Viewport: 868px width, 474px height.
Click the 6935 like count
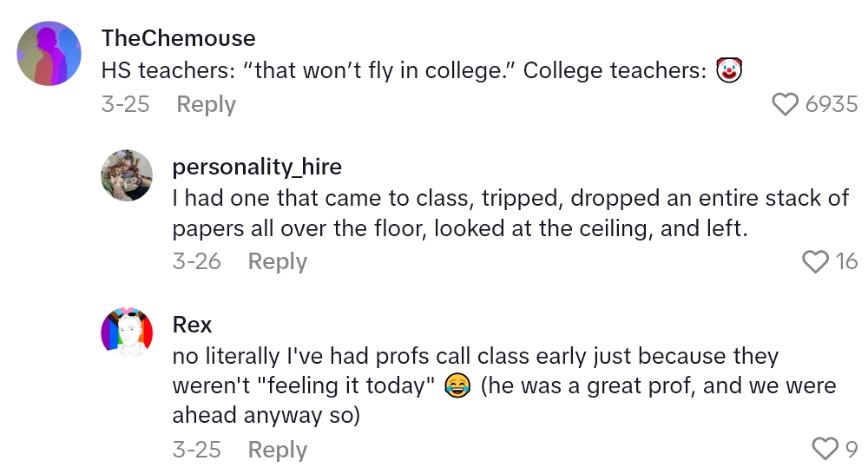[x=831, y=104]
